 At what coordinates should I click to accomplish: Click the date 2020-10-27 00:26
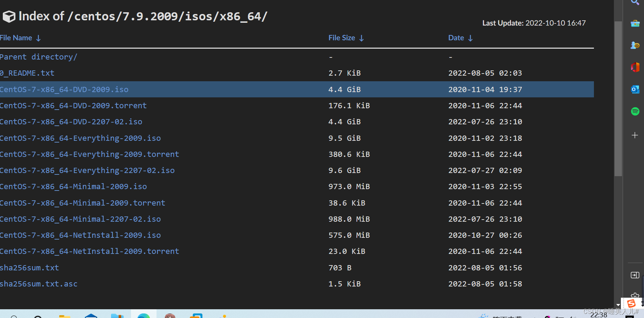(485, 235)
